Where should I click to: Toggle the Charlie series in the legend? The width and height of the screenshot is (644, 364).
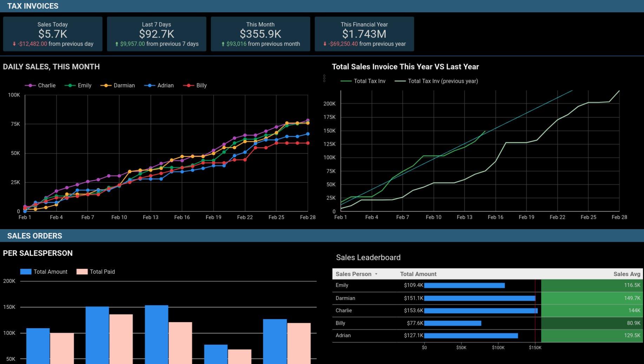click(40, 85)
